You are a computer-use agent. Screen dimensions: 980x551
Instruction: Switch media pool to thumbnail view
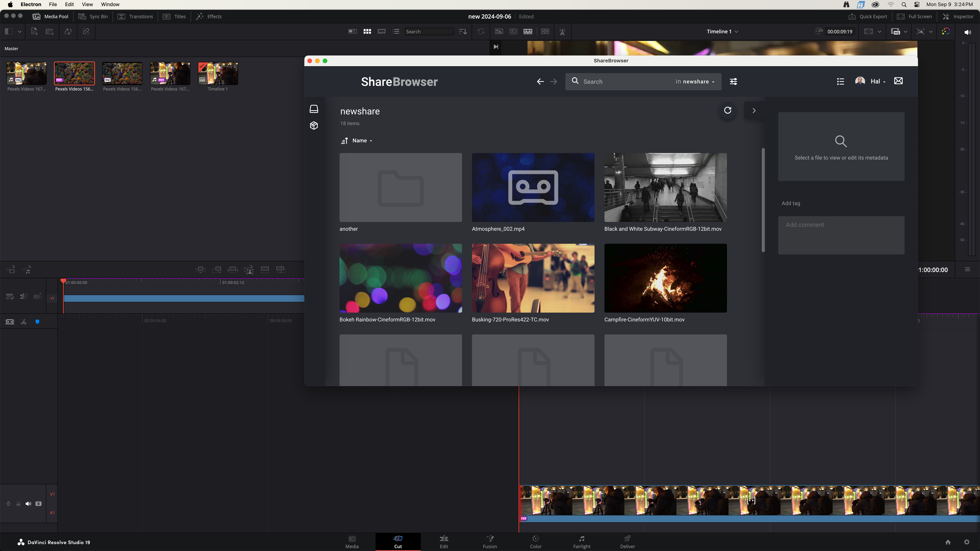coord(367,32)
